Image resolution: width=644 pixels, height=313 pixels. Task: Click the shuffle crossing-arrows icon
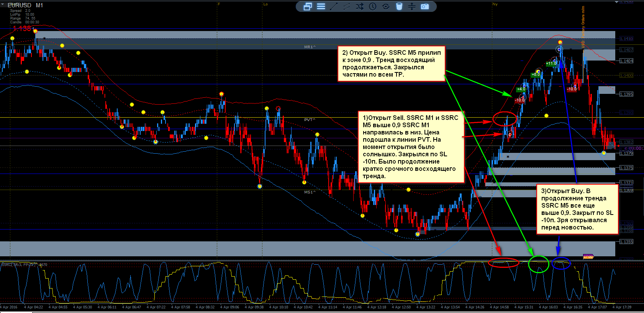point(360,7)
